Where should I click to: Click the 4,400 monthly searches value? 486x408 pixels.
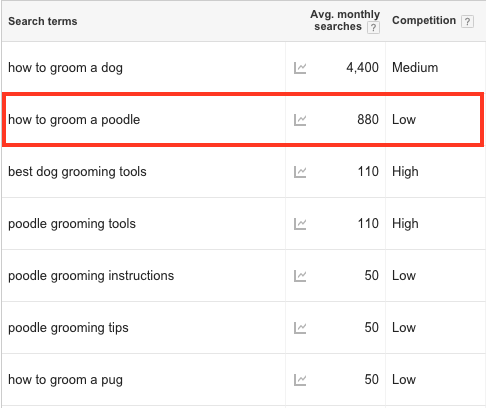point(362,68)
